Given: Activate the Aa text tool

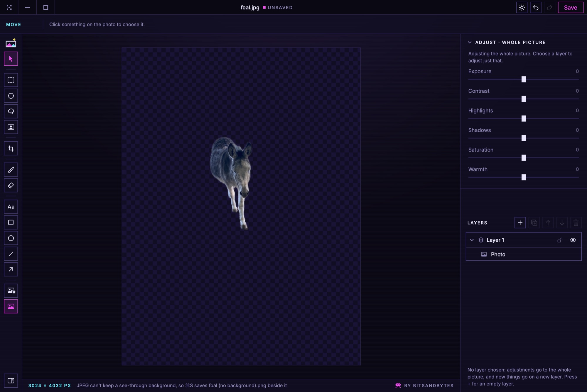Looking at the screenshot, I should [x=11, y=207].
